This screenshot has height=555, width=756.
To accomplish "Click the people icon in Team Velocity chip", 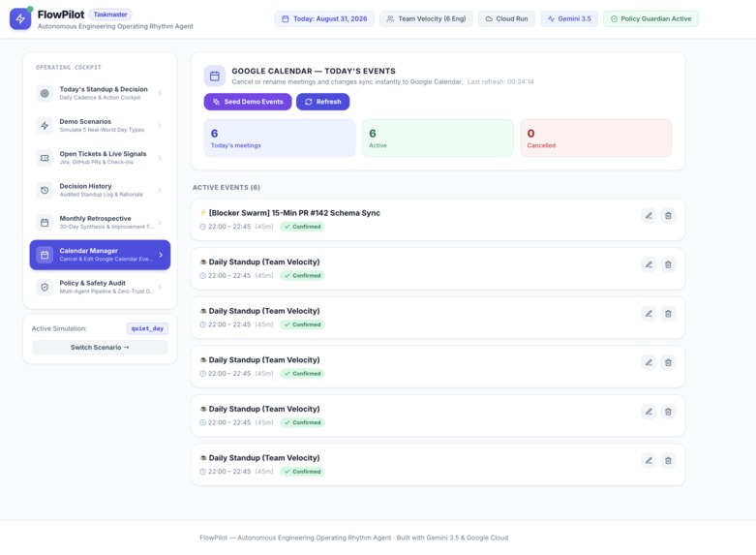I will (x=390, y=18).
